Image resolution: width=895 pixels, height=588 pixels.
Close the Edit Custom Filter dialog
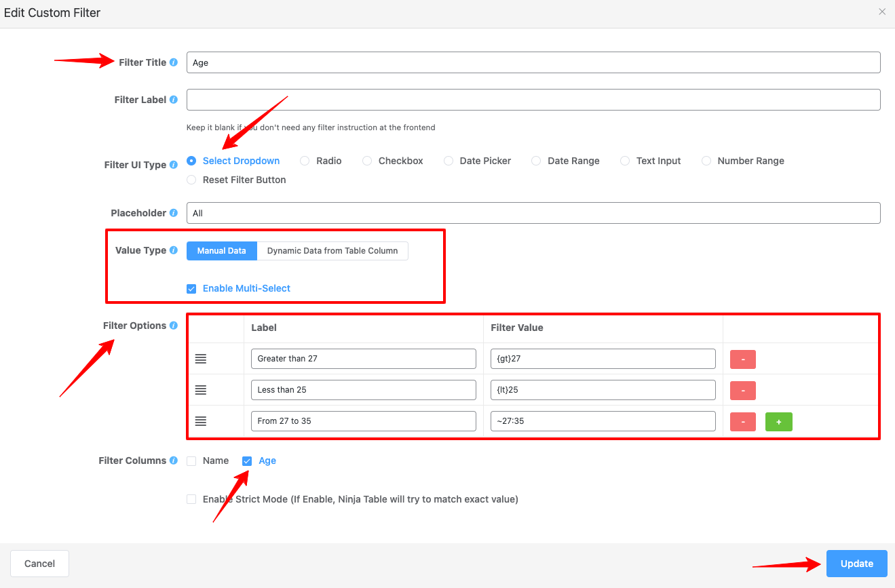click(882, 12)
